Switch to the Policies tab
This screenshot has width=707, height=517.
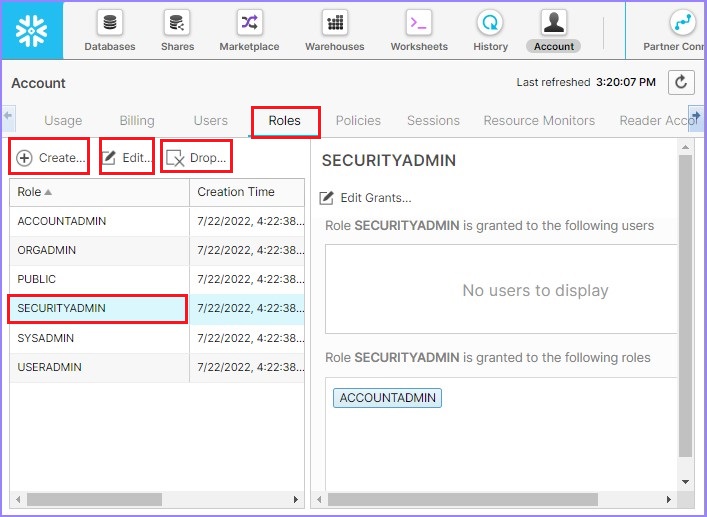(358, 120)
